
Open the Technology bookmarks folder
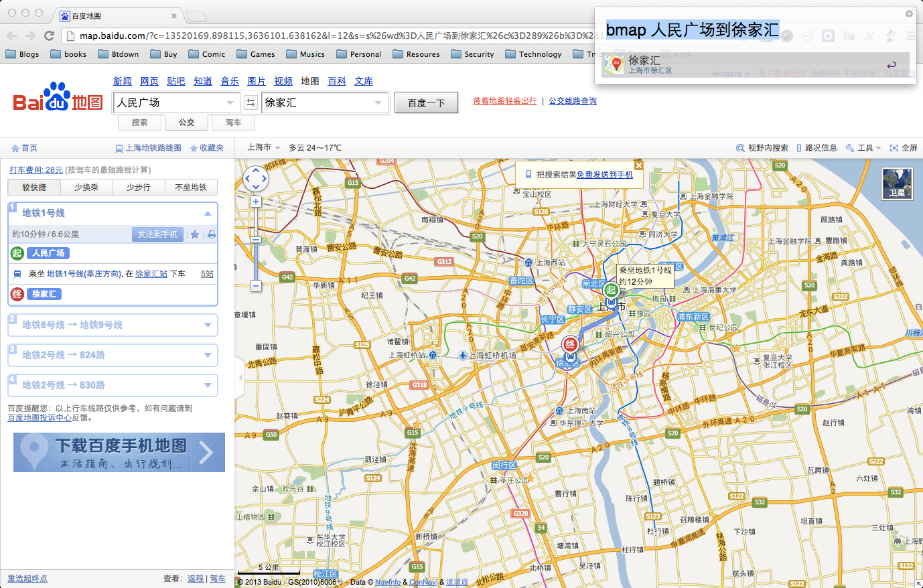tap(533, 54)
